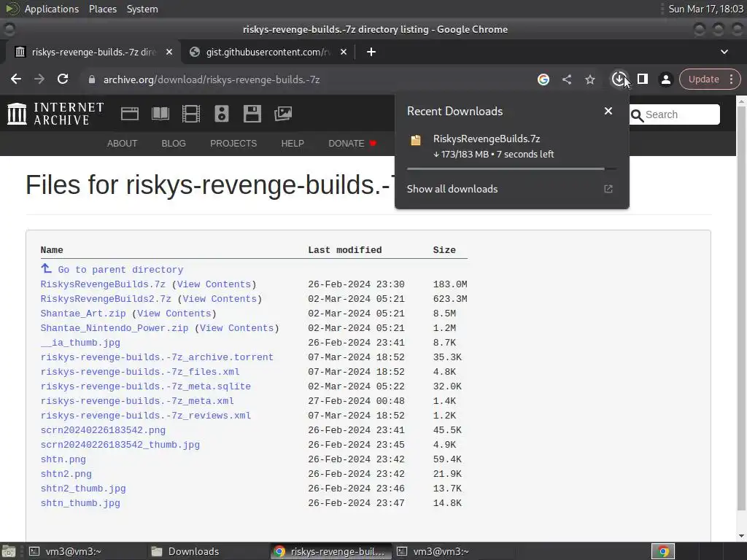Open Web archive icon in navbar
Screen dimensions: 747x560
130,114
